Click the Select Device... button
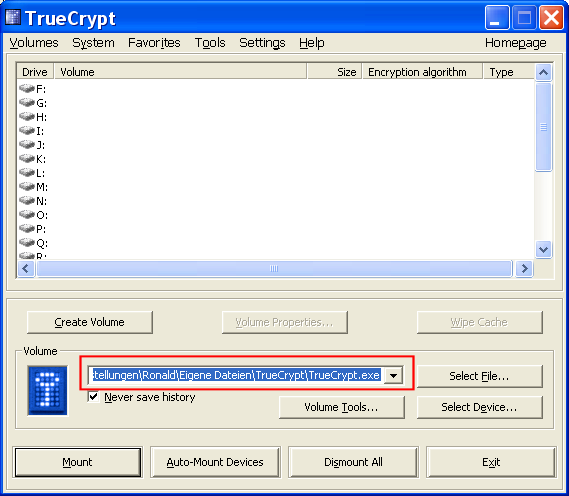 [x=480, y=407]
